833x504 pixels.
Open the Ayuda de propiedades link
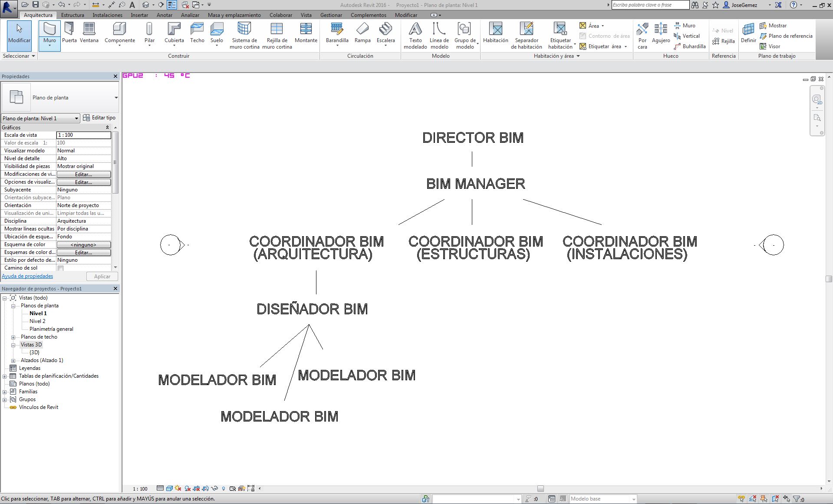(x=27, y=276)
